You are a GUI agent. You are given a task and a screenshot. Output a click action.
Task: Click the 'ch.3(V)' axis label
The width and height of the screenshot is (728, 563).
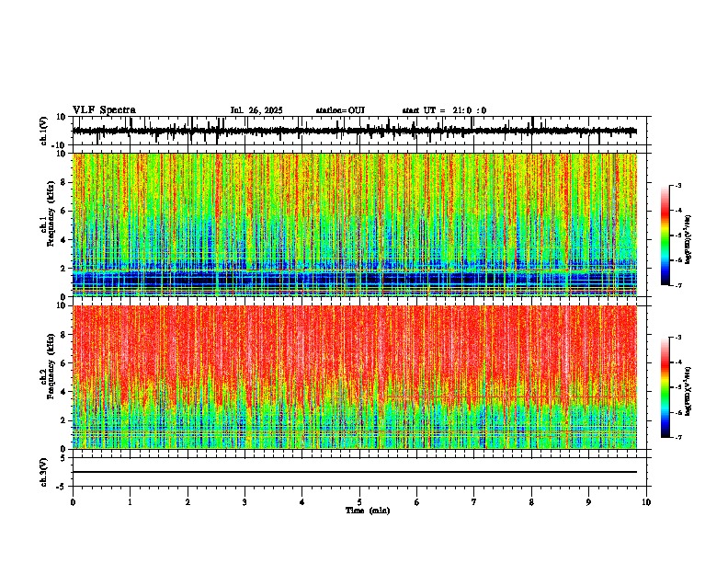coord(44,472)
